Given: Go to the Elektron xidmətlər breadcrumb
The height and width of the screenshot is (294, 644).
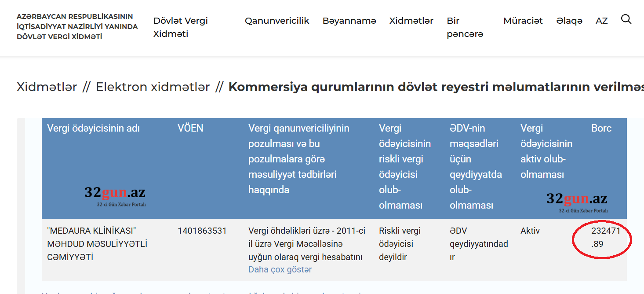Looking at the screenshot, I should [x=153, y=87].
